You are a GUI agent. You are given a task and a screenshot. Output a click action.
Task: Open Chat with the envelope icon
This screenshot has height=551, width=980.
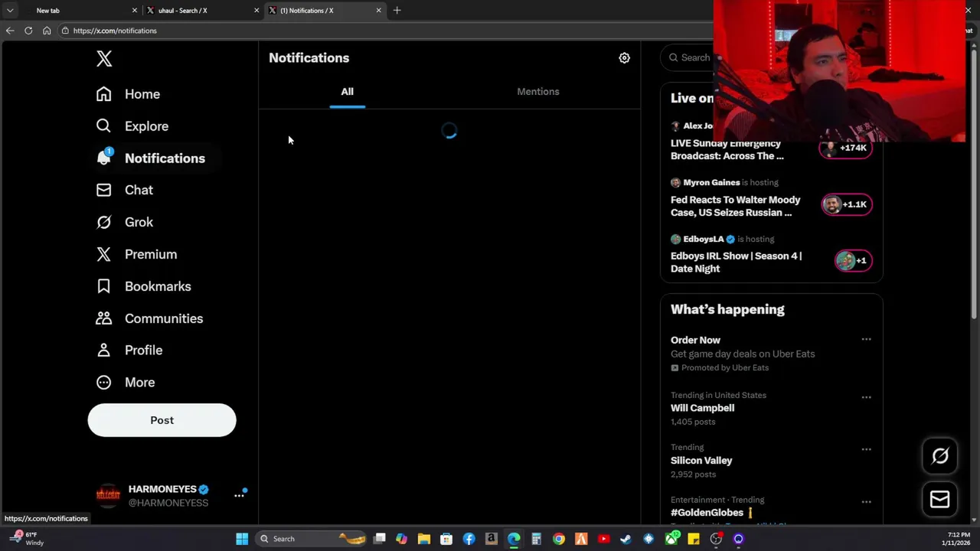pyautogui.click(x=103, y=190)
